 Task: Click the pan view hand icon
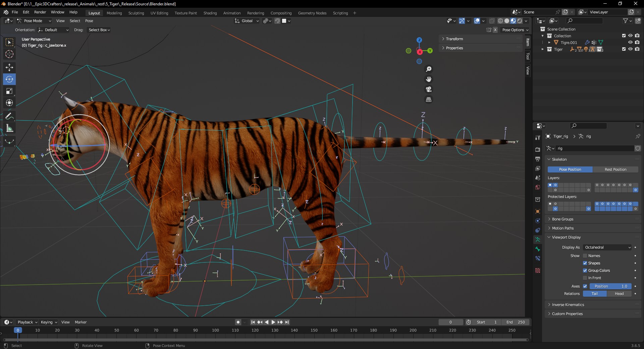point(429,79)
